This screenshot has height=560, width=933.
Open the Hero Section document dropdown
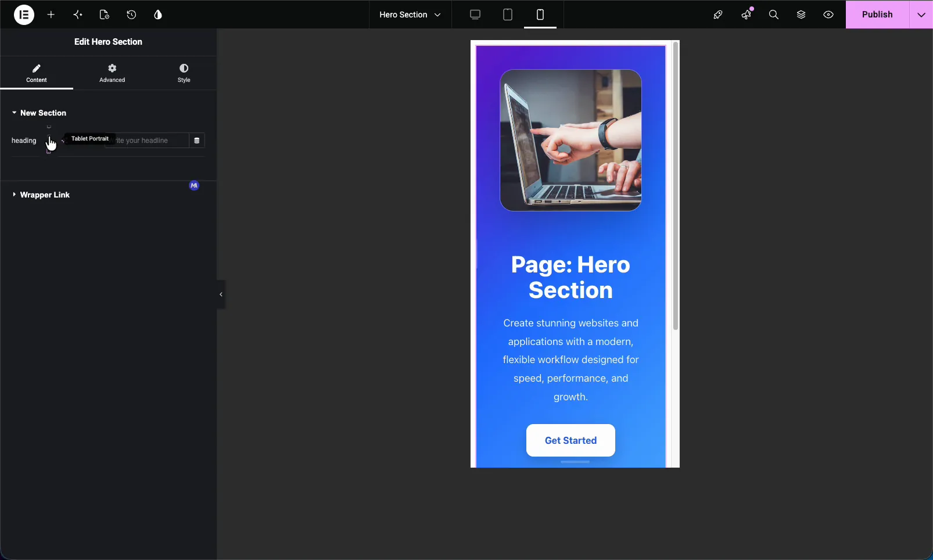pyautogui.click(x=410, y=15)
